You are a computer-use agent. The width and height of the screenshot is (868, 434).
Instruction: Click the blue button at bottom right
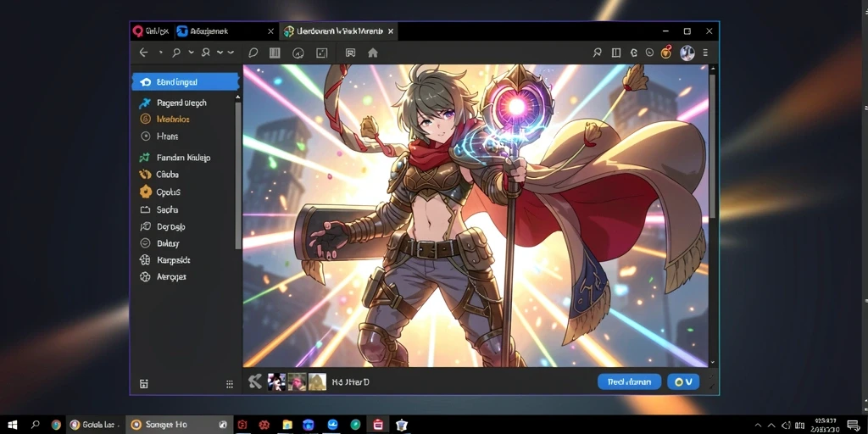click(x=629, y=382)
